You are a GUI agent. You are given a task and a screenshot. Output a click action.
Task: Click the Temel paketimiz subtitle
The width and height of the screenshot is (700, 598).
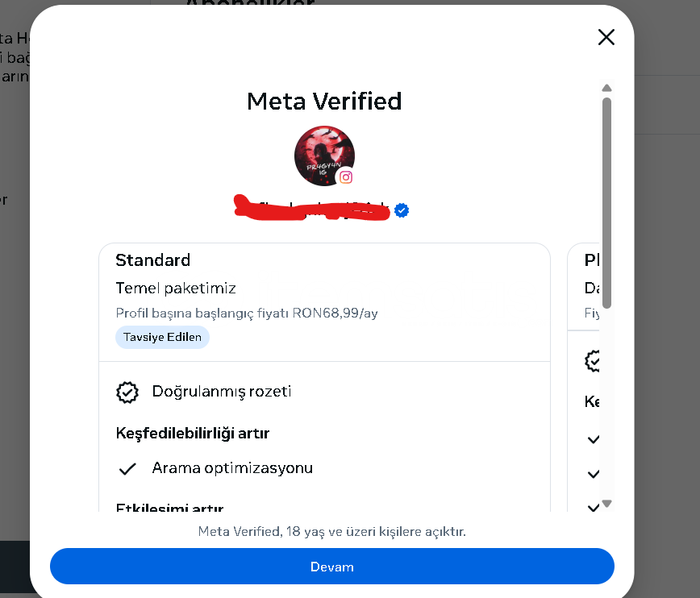pyautogui.click(x=176, y=288)
